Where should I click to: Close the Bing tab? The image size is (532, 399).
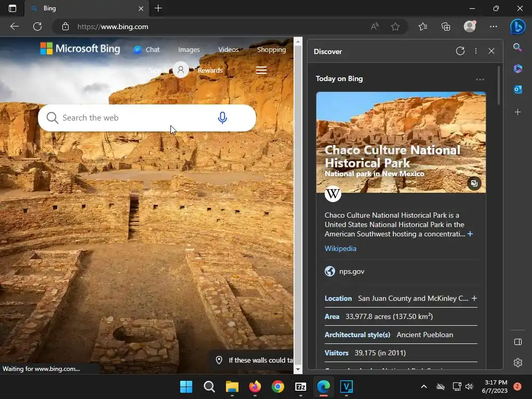click(x=141, y=8)
